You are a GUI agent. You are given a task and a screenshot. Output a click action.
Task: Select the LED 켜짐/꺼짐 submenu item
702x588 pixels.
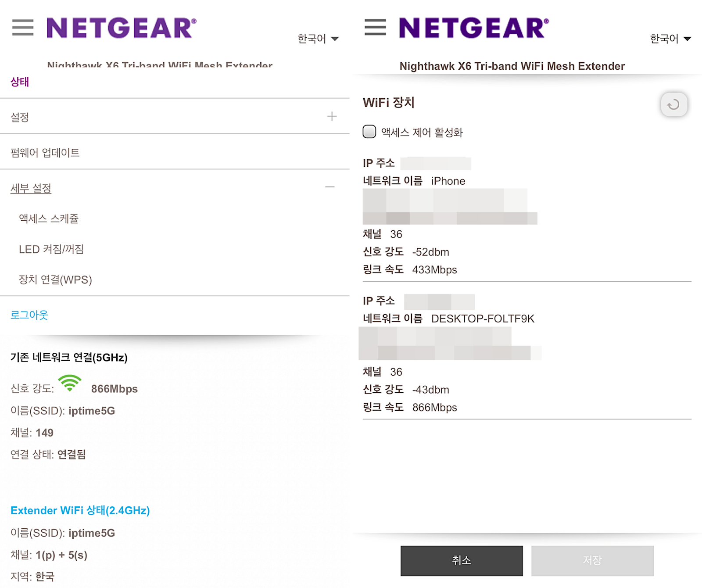51,249
